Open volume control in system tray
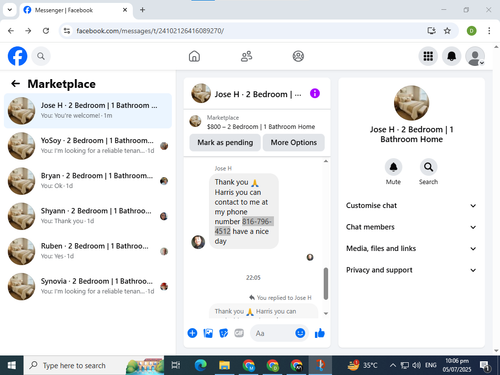Viewport: 500px width, 375px height. pos(416,365)
